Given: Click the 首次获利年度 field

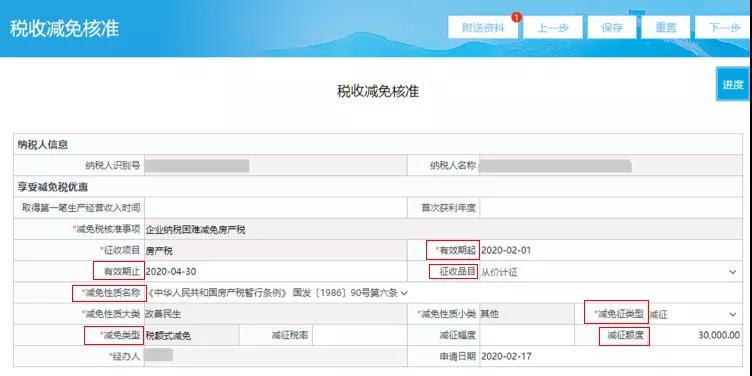Looking at the screenshot, I should pos(611,208).
